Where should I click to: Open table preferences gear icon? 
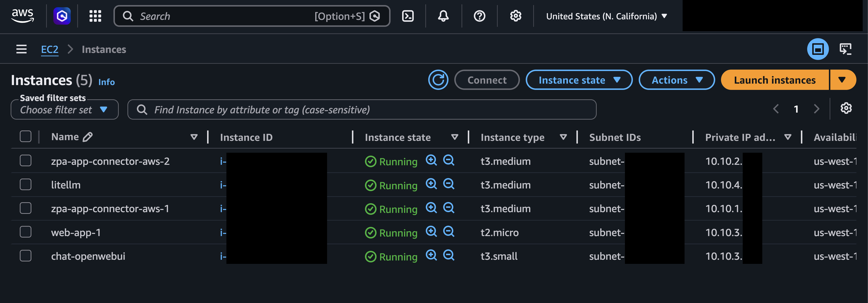tap(846, 108)
